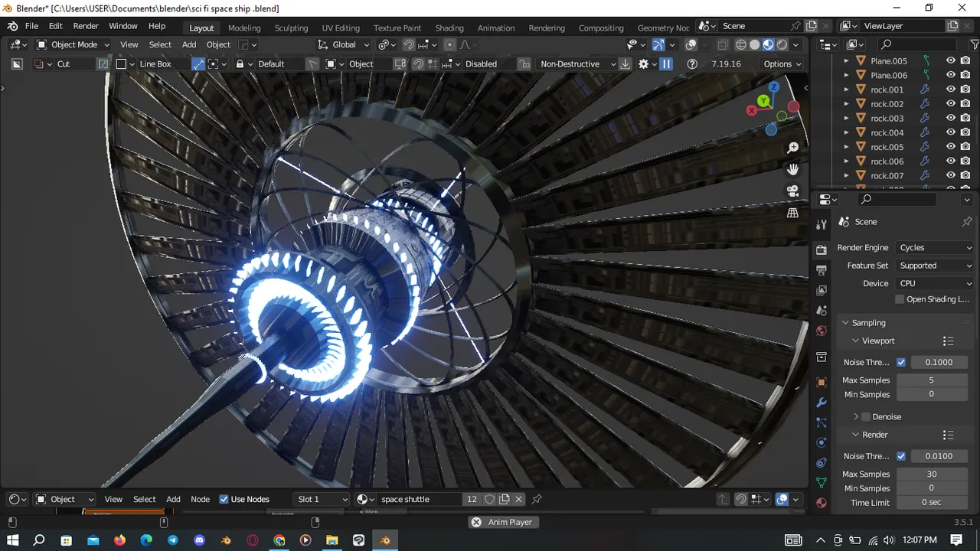This screenshot has width=980, height=551.
Task: Toggle the camera view gizmo
Action: 792,191
